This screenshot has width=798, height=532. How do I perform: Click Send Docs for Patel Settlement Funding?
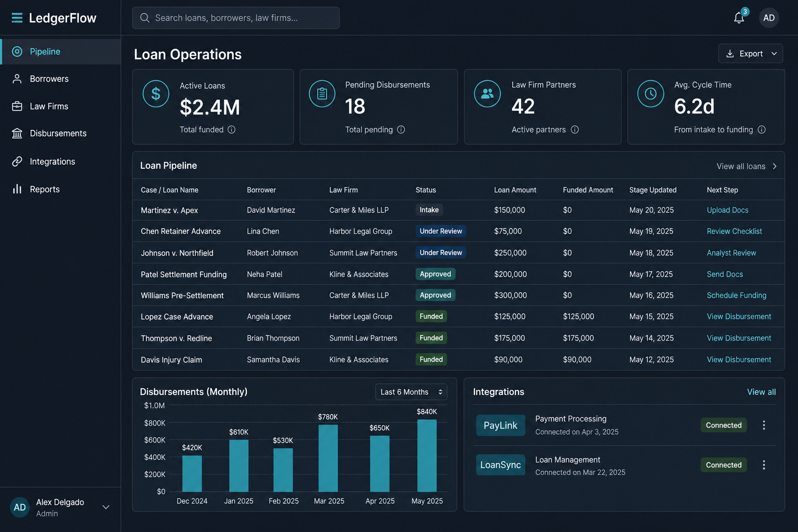pyautogui.click(x=725, y=274)
